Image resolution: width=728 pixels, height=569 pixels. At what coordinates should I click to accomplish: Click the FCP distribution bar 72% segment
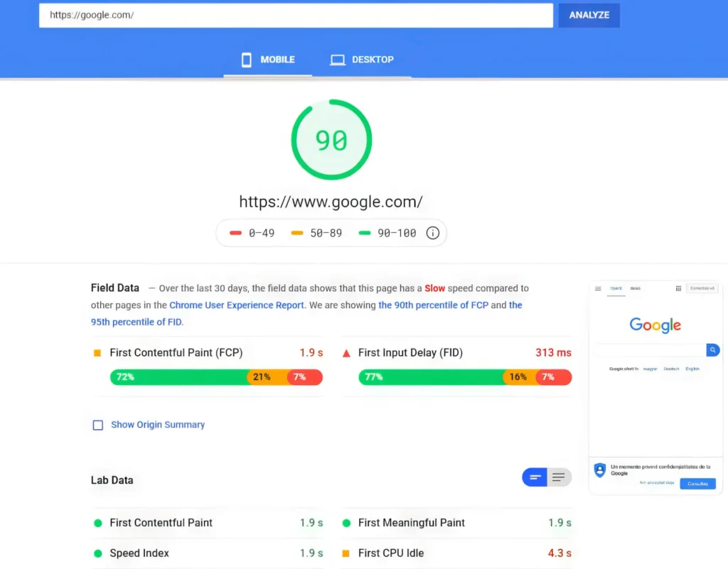[178, 377]
